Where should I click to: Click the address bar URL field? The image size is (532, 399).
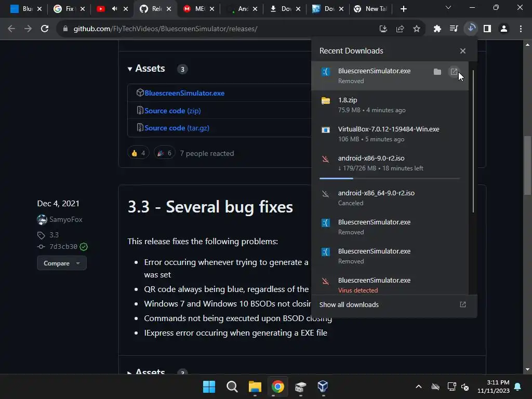(x=217, y=29)
